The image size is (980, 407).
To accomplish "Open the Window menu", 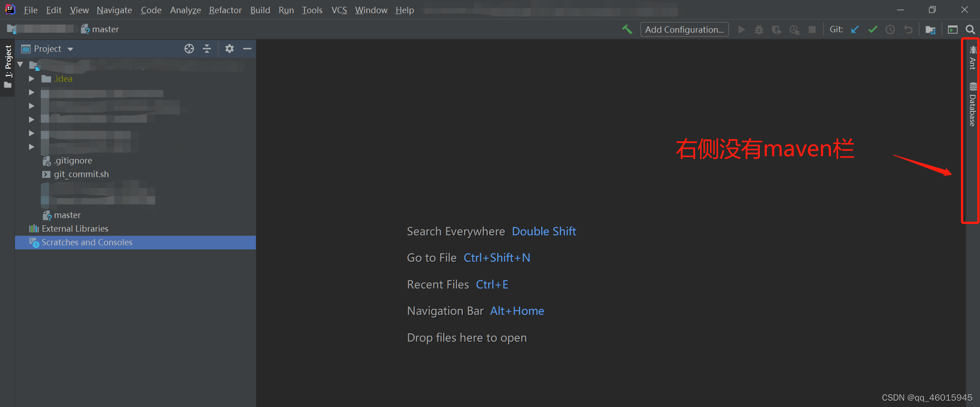I will coord(371,10).
